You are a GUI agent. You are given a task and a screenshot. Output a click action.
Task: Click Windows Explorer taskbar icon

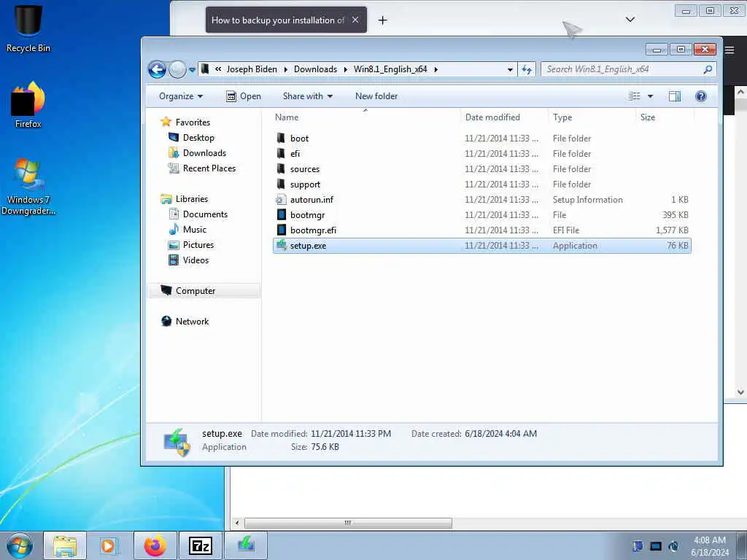tap(65, 545)
